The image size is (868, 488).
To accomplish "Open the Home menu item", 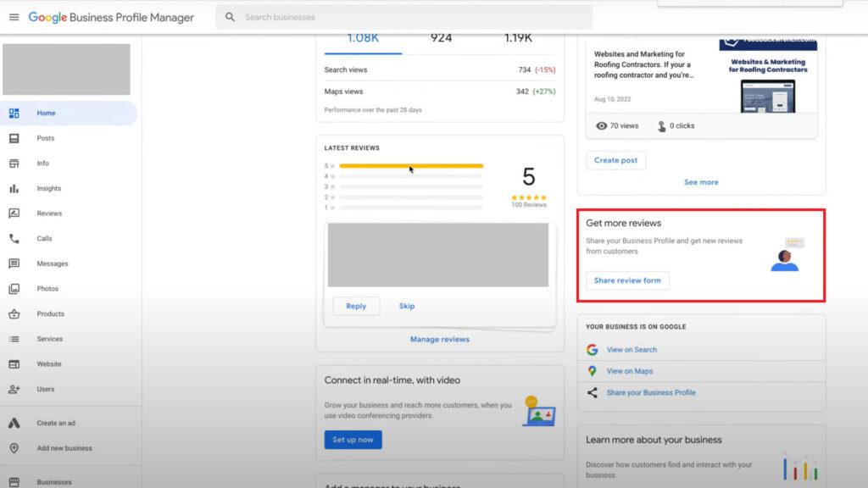I will pyautogui.click(x=69, y=113).
